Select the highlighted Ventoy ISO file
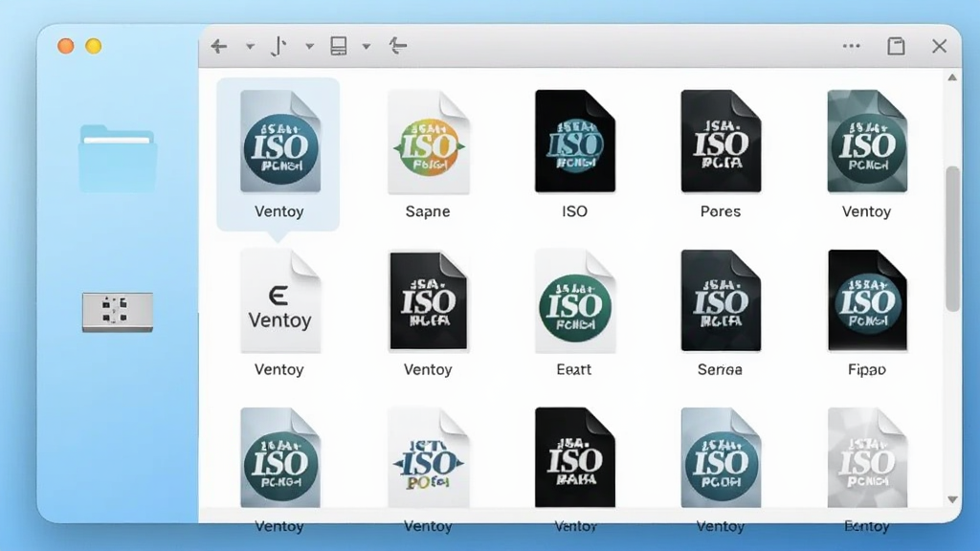 (278, 154)
